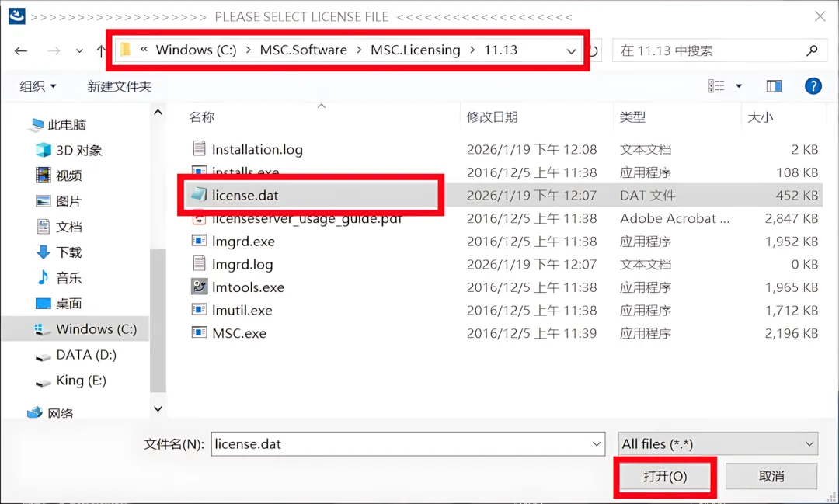Image resolution: width=839 pixels, height=504 pixels.
Task: Click lmgrd.exe application icon
Action: pos(199,241)
